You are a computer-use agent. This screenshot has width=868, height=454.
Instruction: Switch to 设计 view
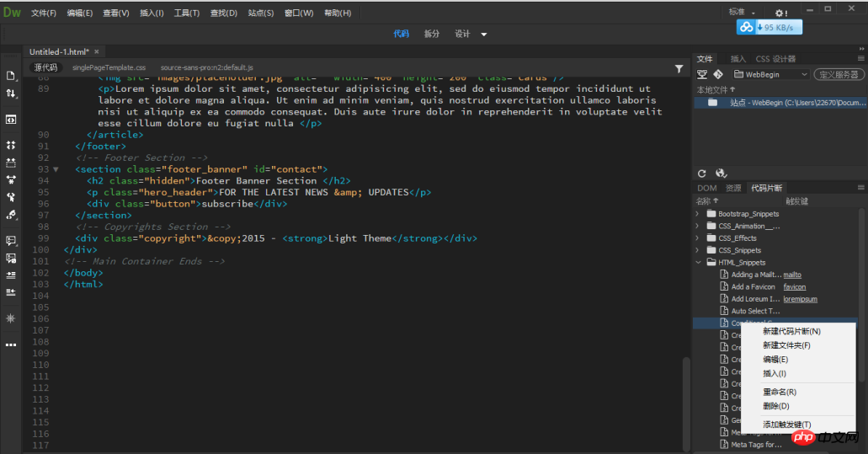click(x=462, y=34)
